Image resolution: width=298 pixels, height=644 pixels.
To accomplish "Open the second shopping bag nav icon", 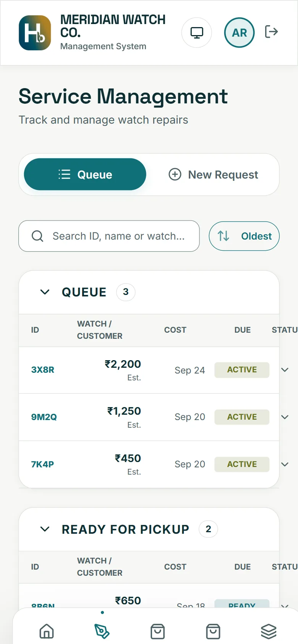I will (x=213, y=631).
